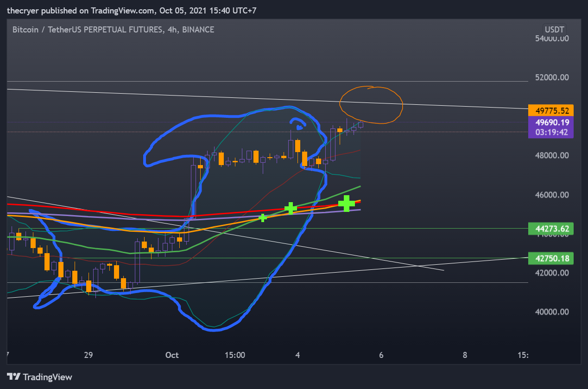The width and height of the screenshot is (588, 389).
Task: Open the USDT currency selector
Action: [554, 30]
